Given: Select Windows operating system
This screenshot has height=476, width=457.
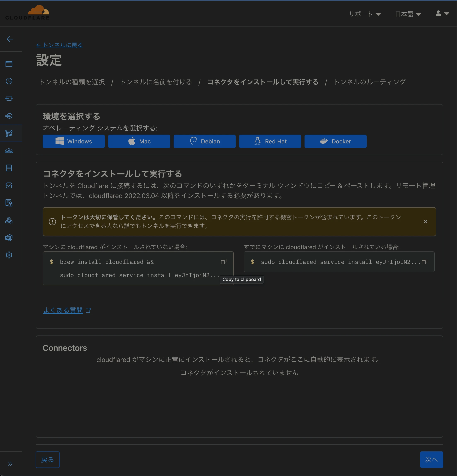Looking at the screenshot, I should (74, 141).
